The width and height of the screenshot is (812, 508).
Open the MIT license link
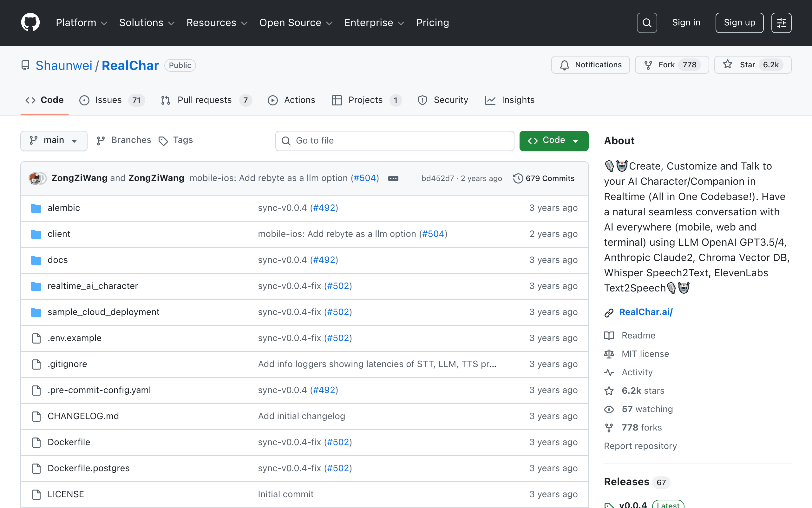(645, 354)
